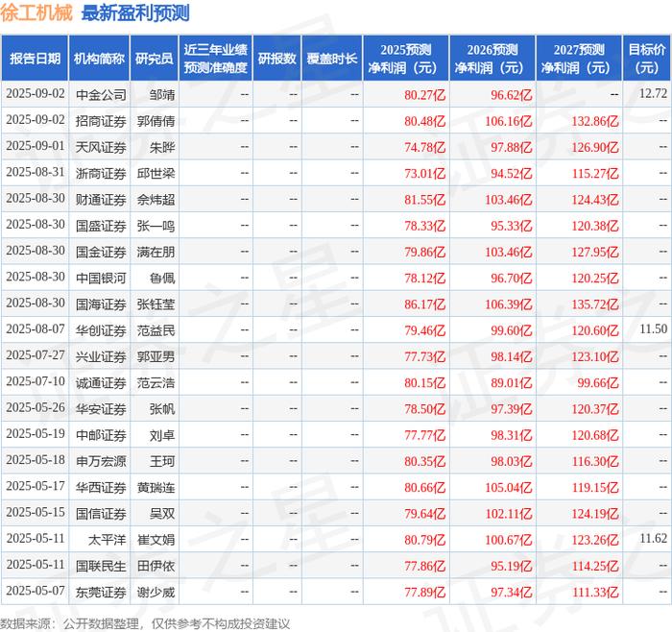The height and width of the screenshot is (632, 672).
Task: Click the 研报数 column header
Action: [276, 59]
